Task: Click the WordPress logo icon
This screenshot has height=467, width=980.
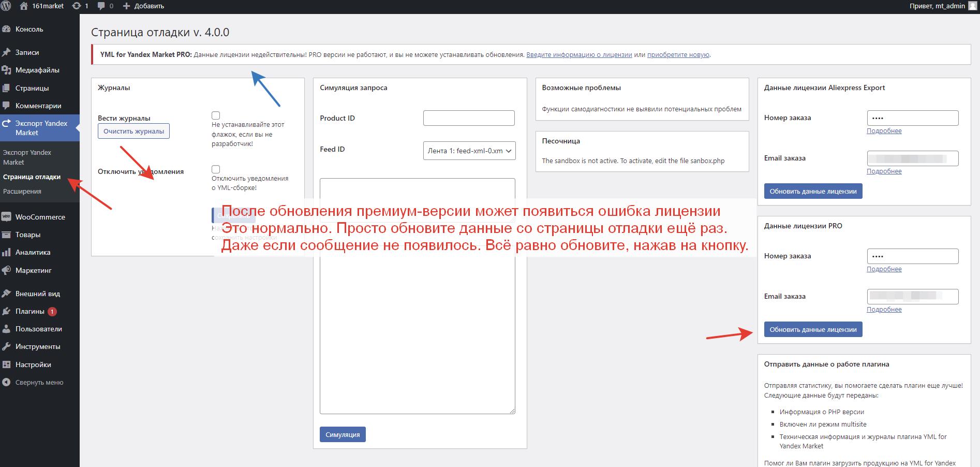Action: pyautogui.click(x=6, y=6)
